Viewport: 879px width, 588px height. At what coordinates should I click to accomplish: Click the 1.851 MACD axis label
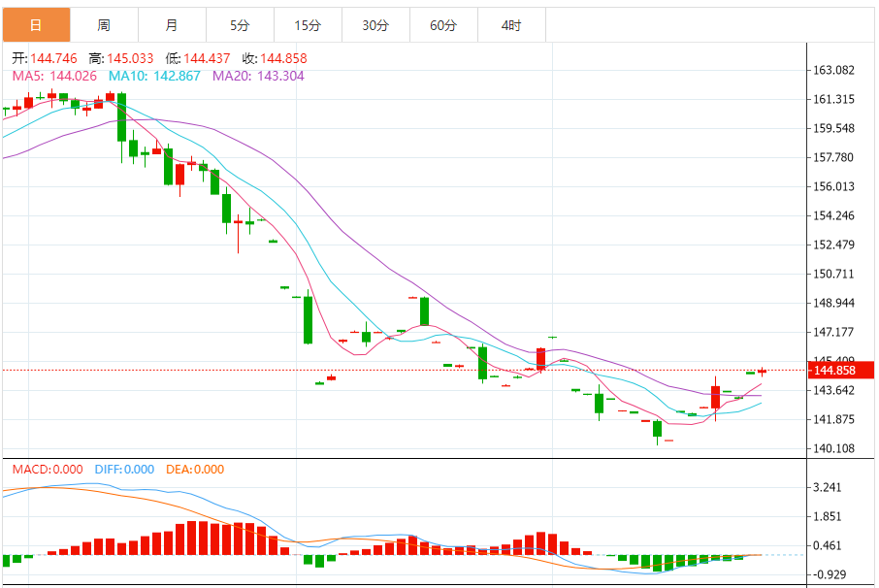[827, 517]
